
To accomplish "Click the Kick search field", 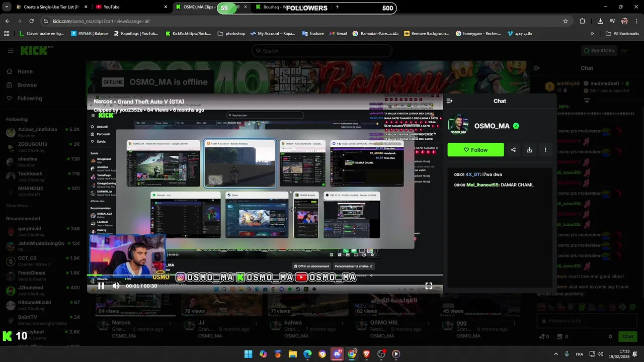I will point(322,50).
